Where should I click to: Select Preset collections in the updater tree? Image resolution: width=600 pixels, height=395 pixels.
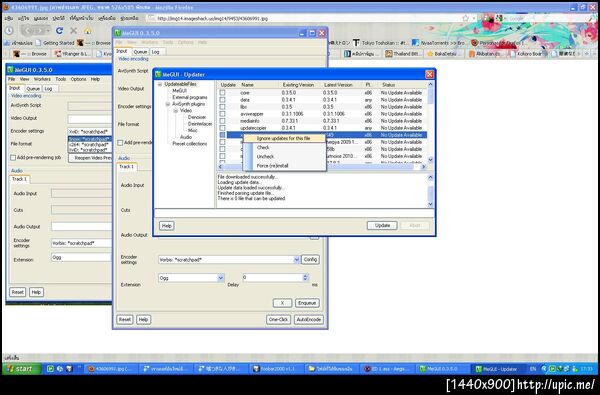pyautogui.click(x=190, y=144)
